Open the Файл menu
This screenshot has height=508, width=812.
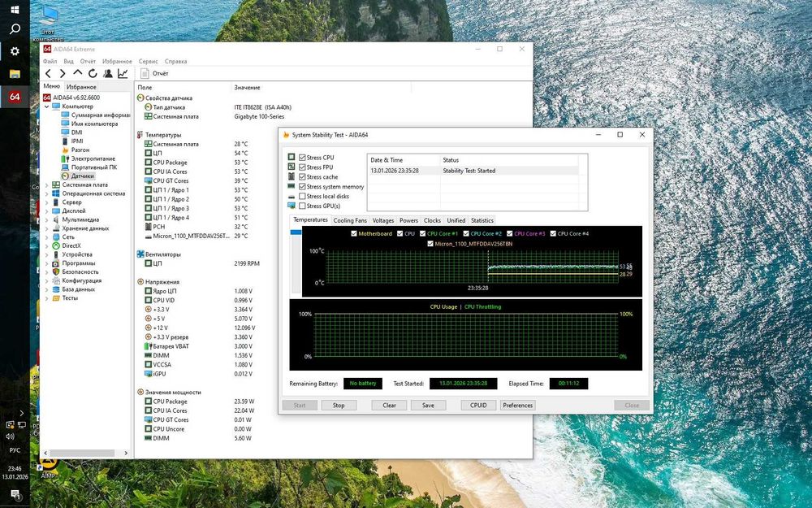pyautogui.click(x=50, y=61)
